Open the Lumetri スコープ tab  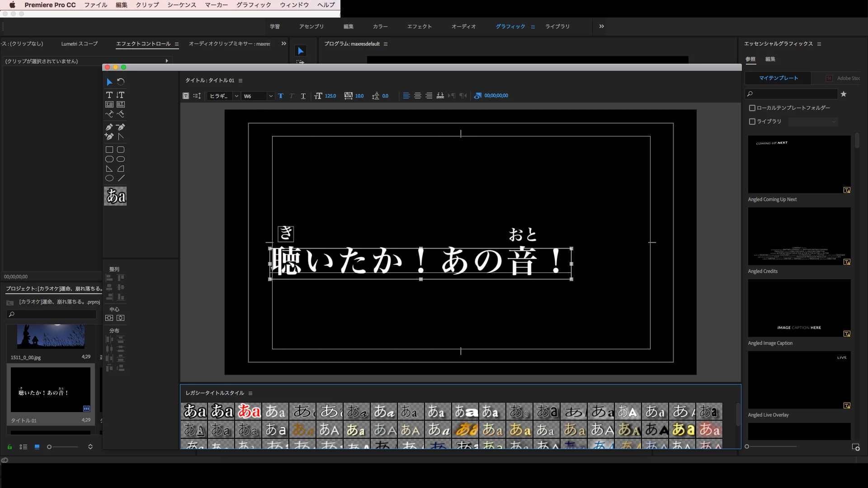point(80,44)
